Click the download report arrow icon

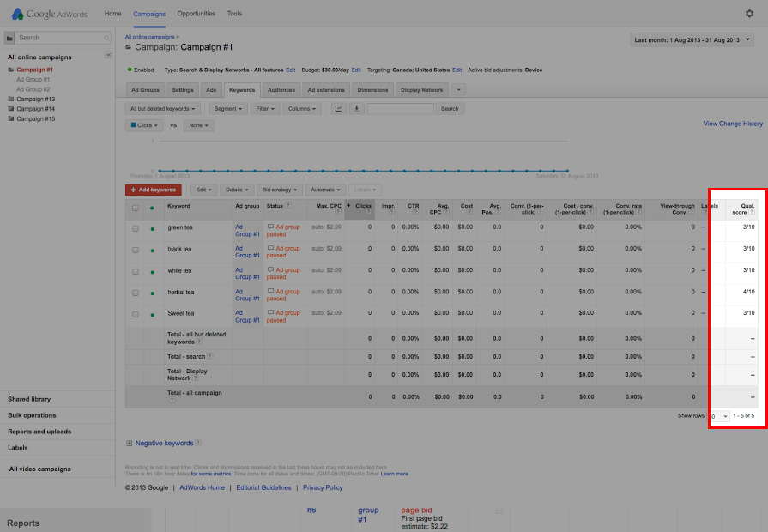(357, 109)
